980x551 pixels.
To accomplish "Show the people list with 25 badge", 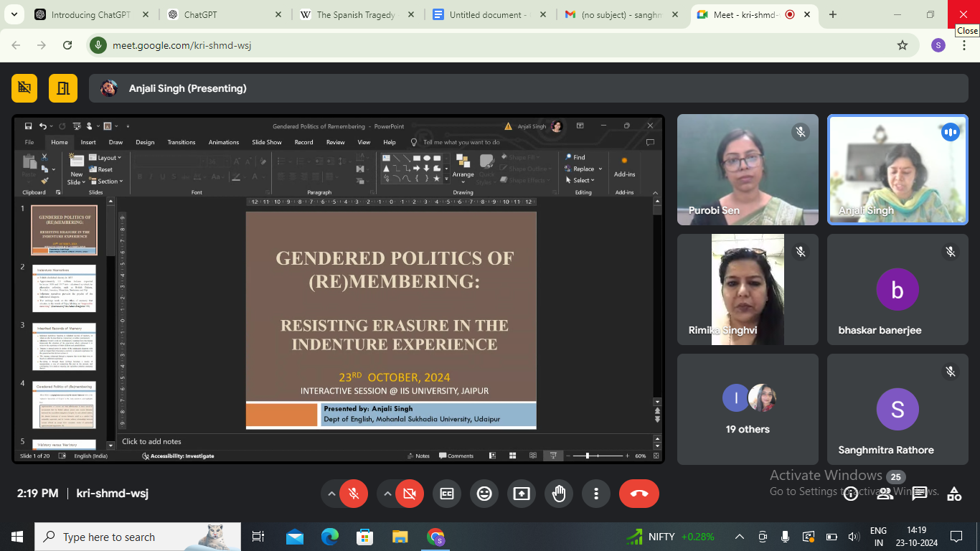I will coord(885,493).
